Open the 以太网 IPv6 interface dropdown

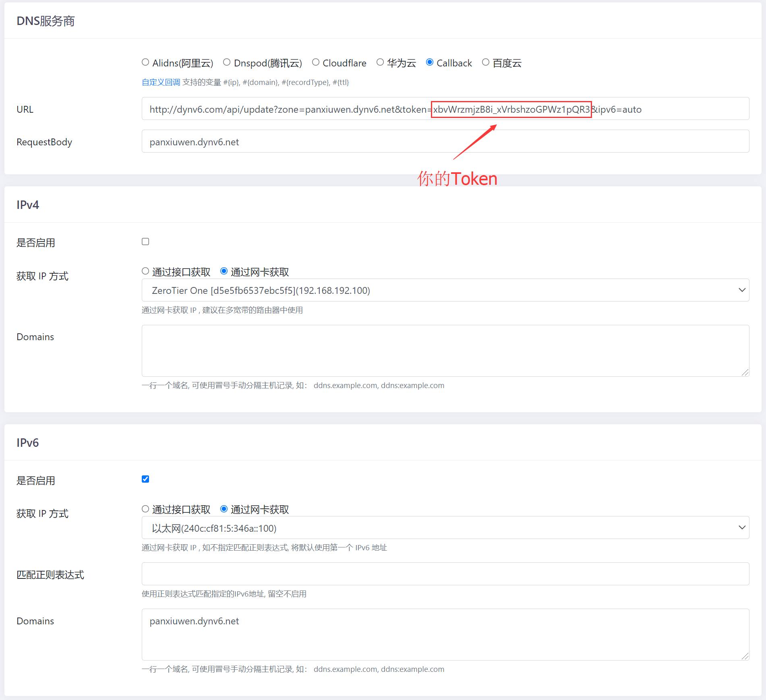point(445,528)
